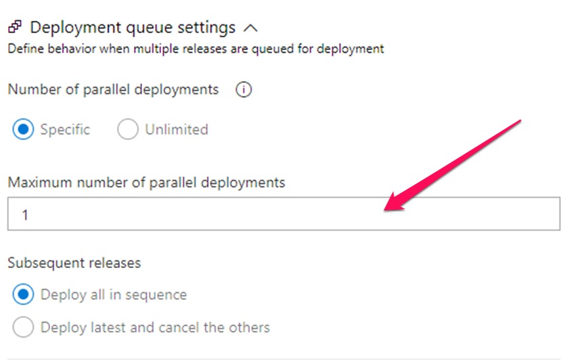Click the Deployment queue settings icon
The height and width of the screenshot is (364, 588).
click(13, 28)
